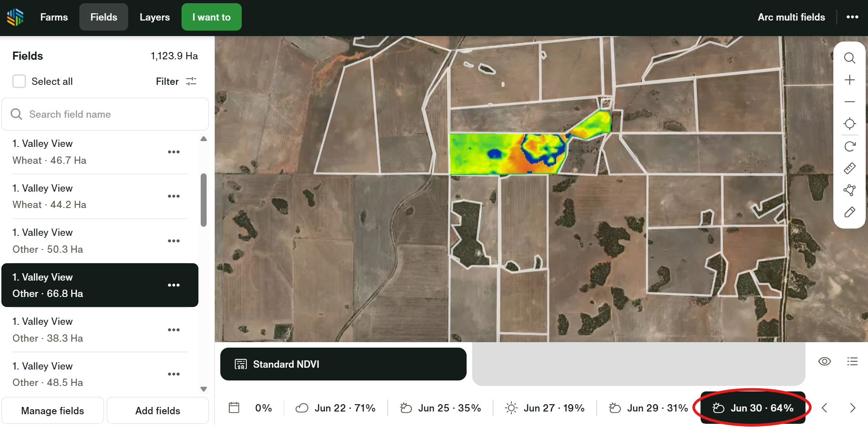The height and width of the screenshot is (427, 868).
Task: Select the polygon draw tool
Action: 849,190
